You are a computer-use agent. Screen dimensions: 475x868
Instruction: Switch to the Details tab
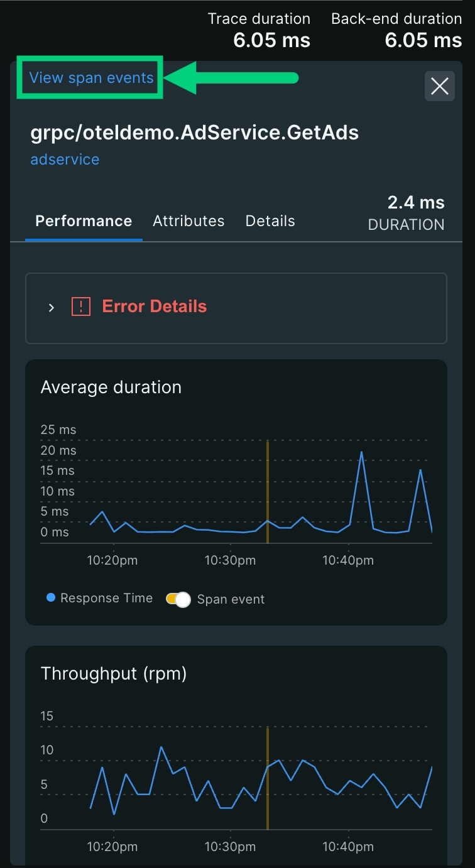coord(270,221)
